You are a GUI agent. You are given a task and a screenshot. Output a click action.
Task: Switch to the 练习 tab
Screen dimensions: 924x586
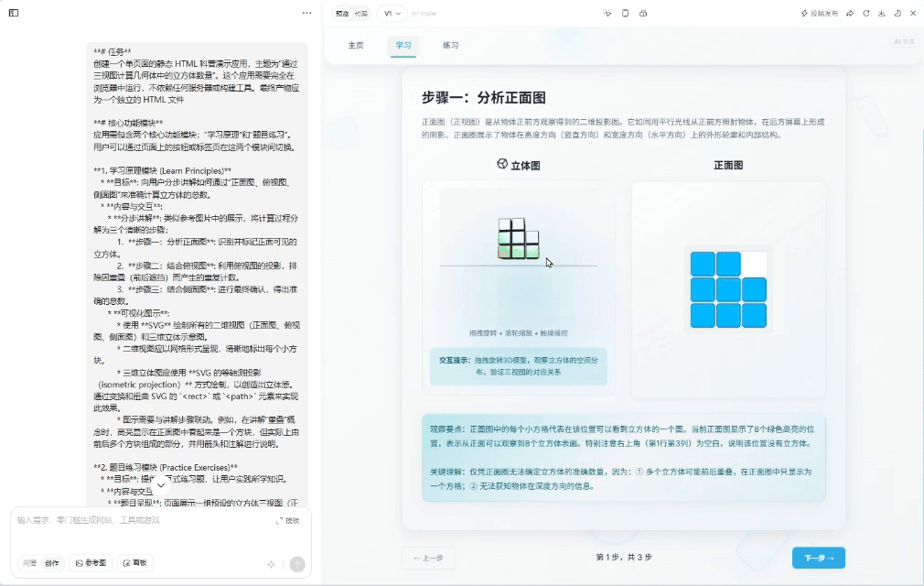click(449, 43)
